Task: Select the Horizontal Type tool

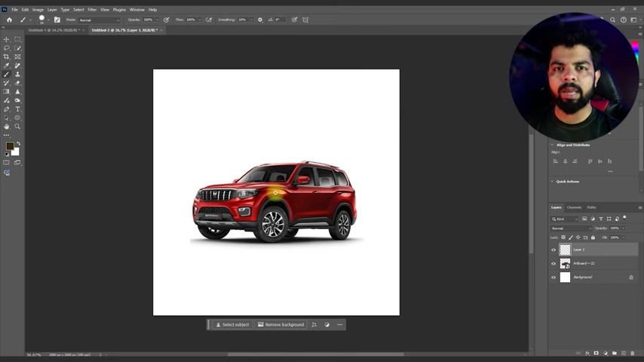Action: [17, 109]
